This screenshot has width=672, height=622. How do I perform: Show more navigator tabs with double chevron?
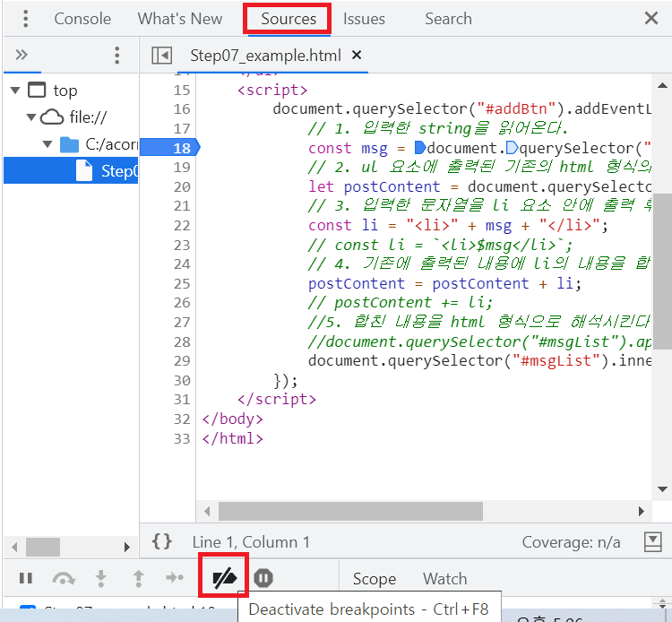tap(22, 55)
